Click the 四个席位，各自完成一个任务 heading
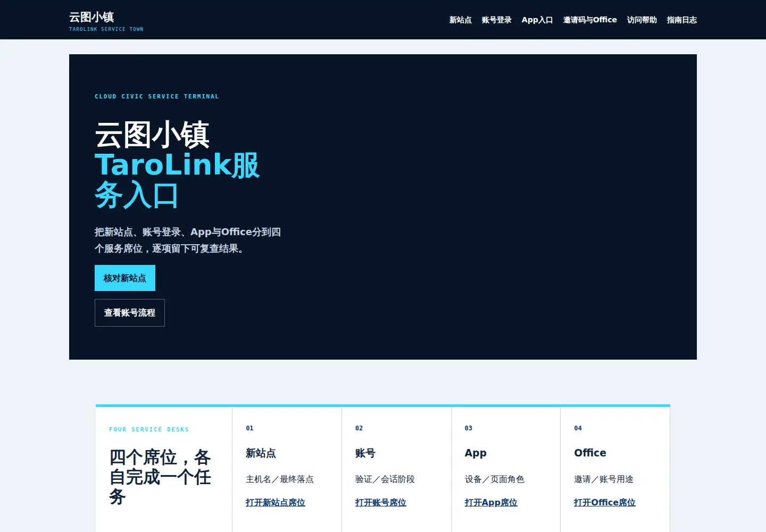 [x=160, y=477]
